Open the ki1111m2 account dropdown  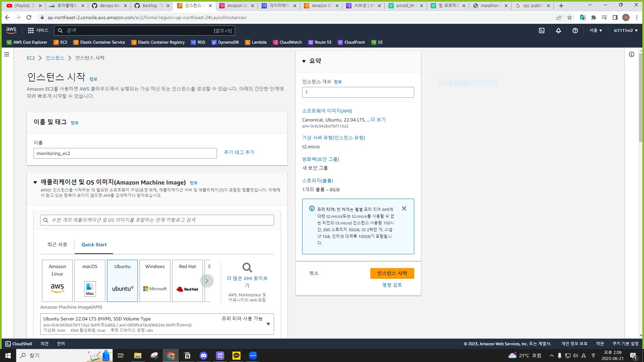click(x=626, y=31)
